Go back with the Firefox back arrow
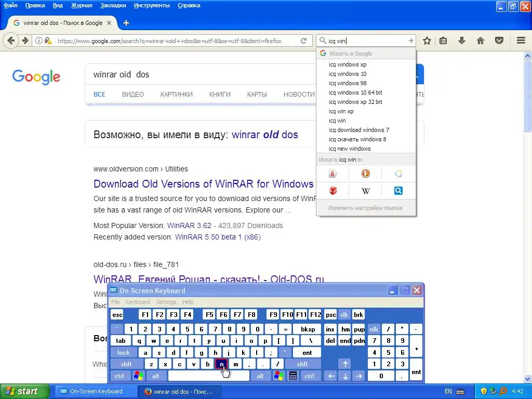The height and width of the screenshot is (399, 532). tap(11, 41)
